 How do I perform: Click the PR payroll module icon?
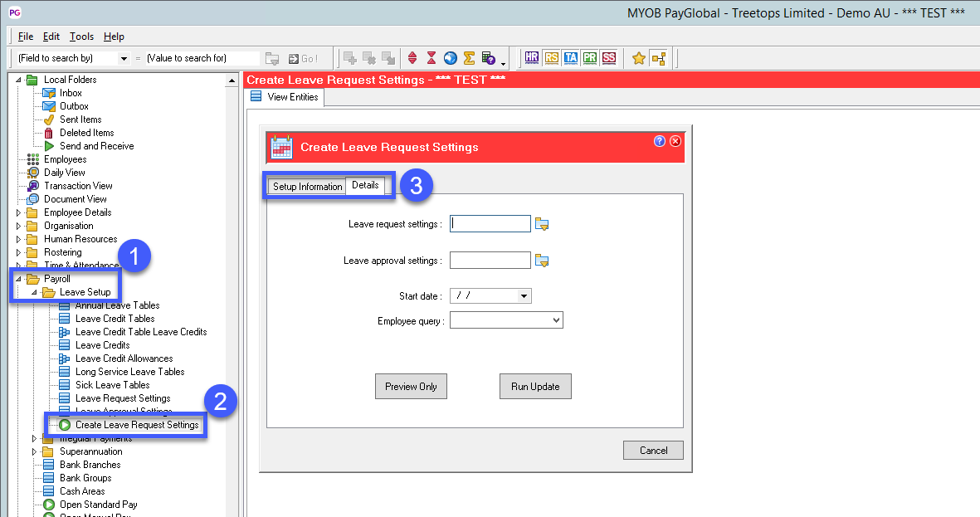click(x=589, y=58)
